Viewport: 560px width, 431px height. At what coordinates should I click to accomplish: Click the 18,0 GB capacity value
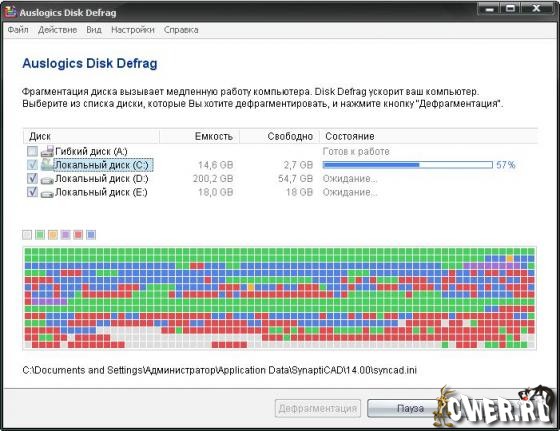point(215,192)
